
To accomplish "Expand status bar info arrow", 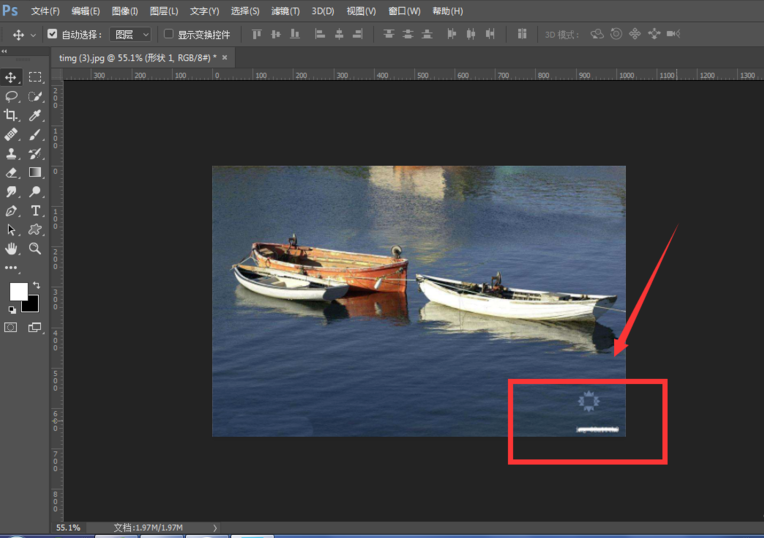I will [214, 527].
